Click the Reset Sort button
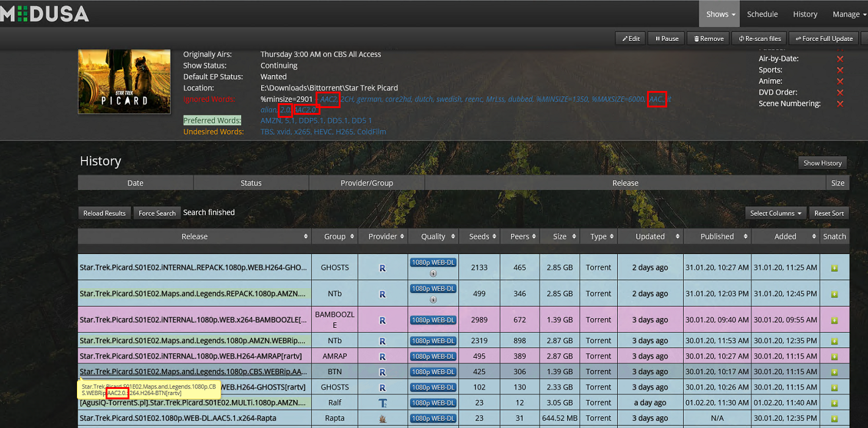 (x=829, y=213)
